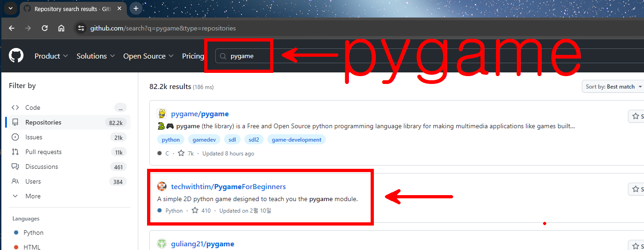Click the Repository search results browser tab

pos(73,9)
